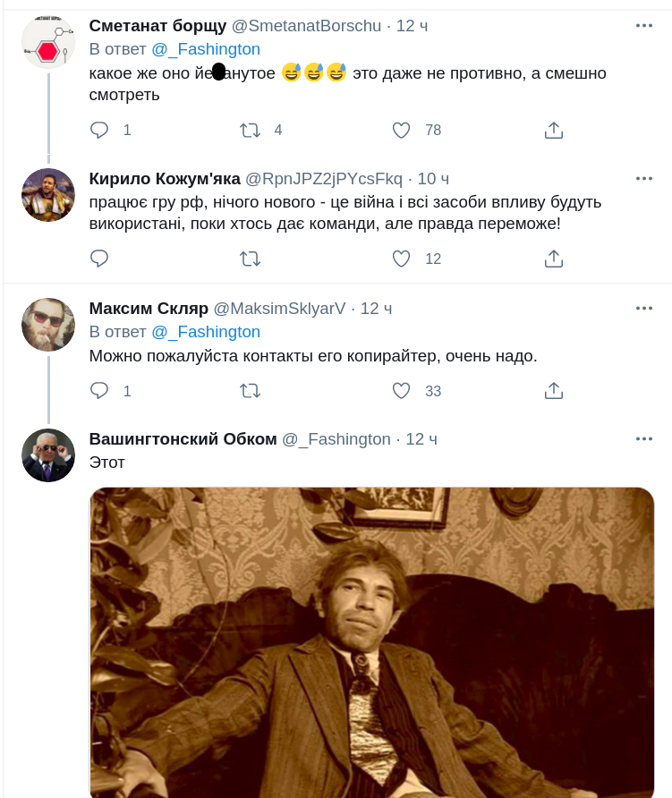Share Максим Скляр's tweet
This screenshot has width=672, height=798.
pos(553,391)
